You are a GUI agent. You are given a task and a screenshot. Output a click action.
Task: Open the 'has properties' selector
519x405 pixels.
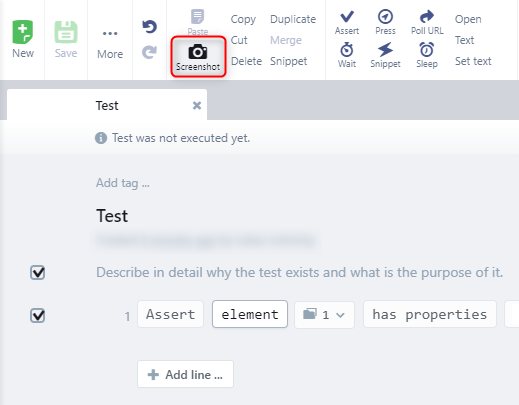430,315
